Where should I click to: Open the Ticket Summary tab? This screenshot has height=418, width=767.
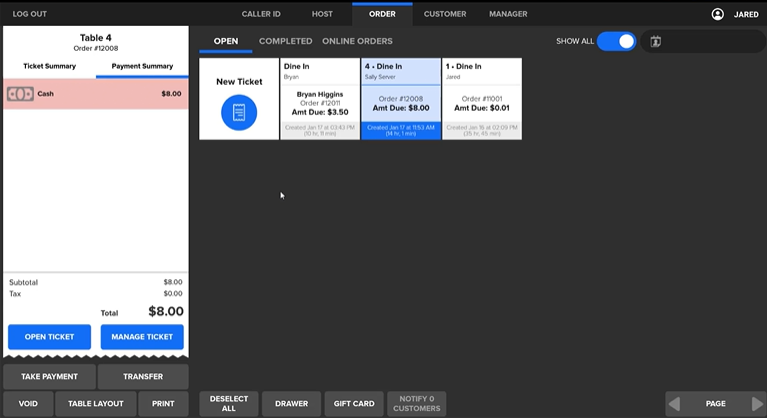[49, 66]
